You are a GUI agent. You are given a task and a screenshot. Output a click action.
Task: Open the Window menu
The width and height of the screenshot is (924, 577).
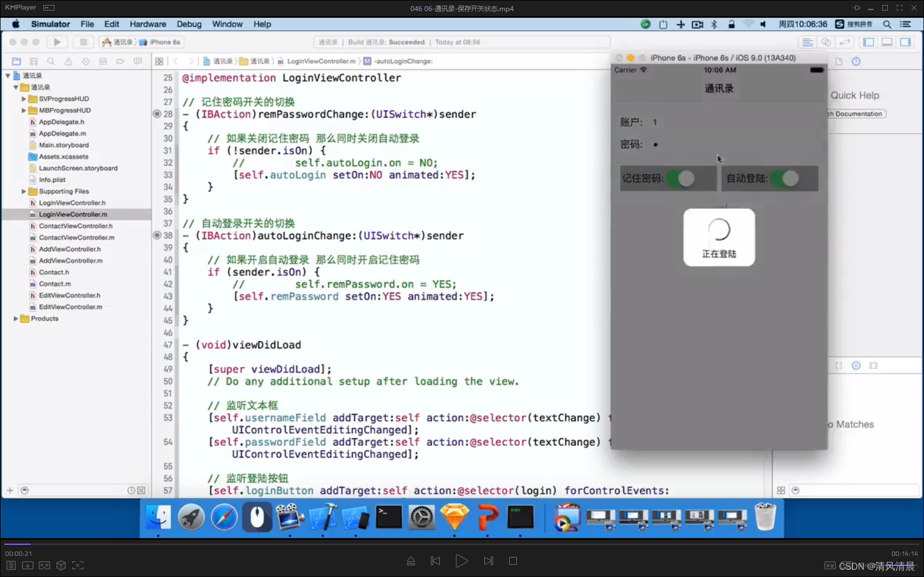pos(227,24)
